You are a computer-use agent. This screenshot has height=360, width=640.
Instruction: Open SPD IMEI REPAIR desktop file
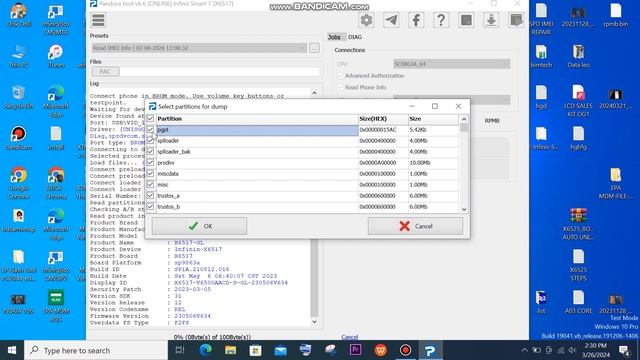tap(541, 19)
